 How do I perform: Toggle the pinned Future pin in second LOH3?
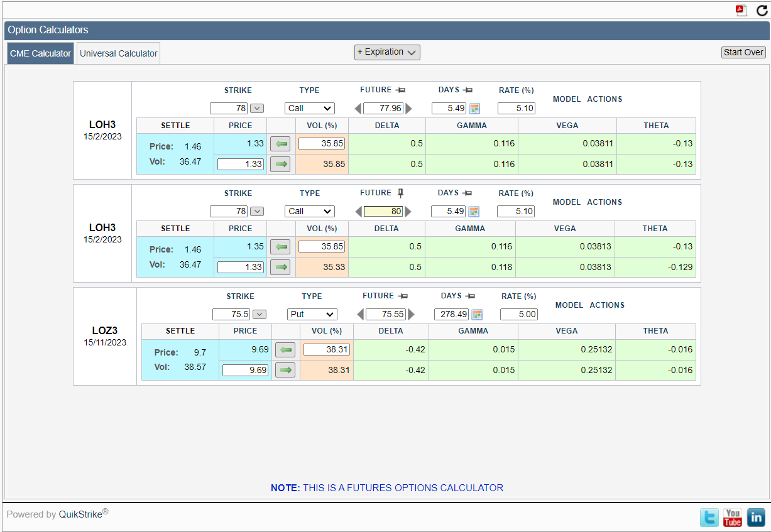pyautogui.click(x=401, y=193)
